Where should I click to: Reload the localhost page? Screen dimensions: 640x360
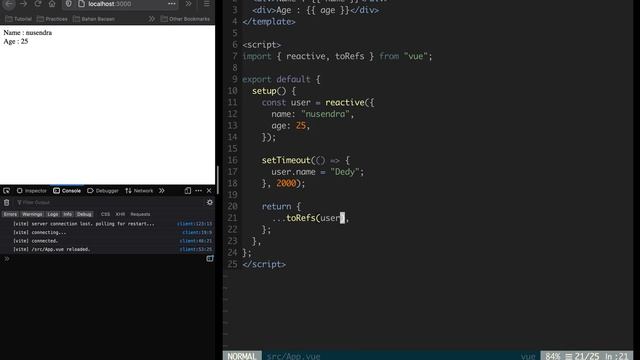click(38, 4)
